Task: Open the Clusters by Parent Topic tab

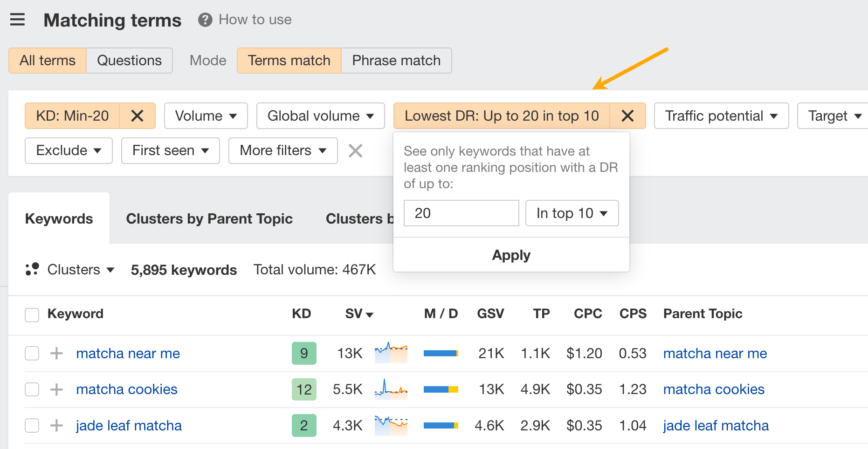Action: pos(209,218)
